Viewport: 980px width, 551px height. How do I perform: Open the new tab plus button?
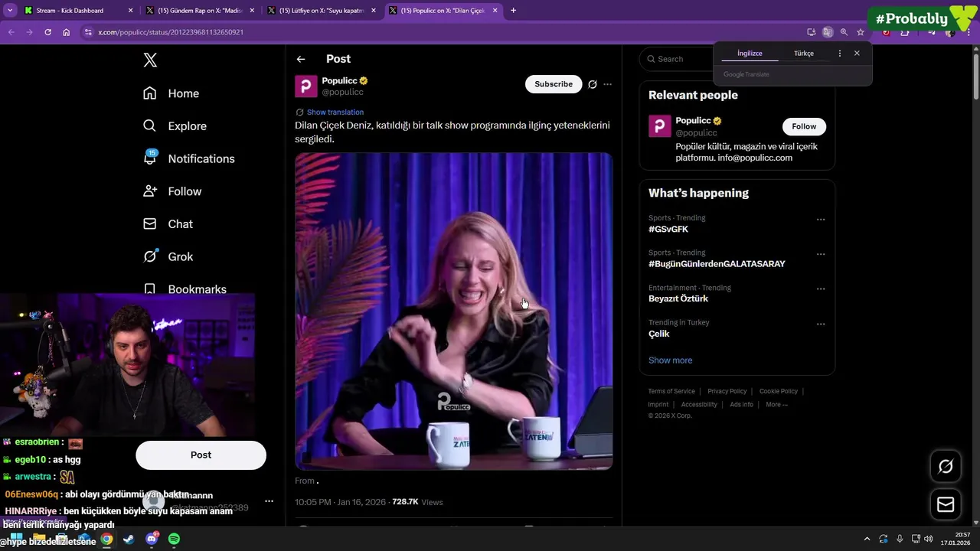513,11
